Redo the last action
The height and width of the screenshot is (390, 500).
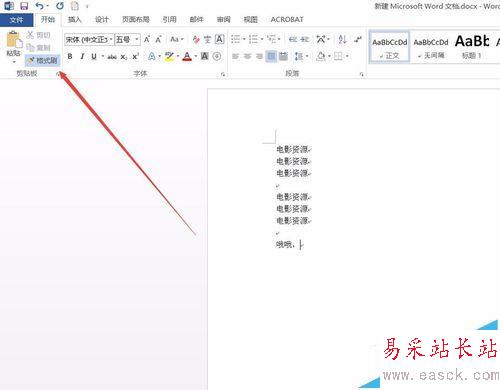(60, 6)
